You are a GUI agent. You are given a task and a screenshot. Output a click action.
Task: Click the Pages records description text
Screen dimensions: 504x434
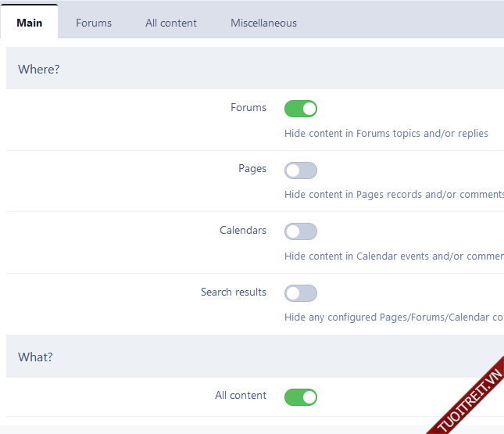pos(393,195)
